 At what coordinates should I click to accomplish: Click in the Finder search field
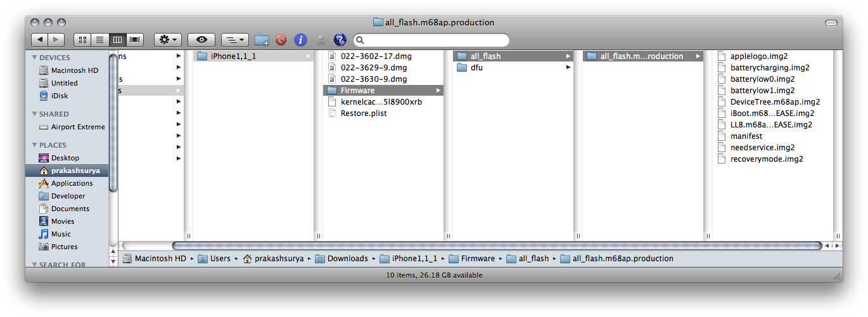(x=431, y=40)
